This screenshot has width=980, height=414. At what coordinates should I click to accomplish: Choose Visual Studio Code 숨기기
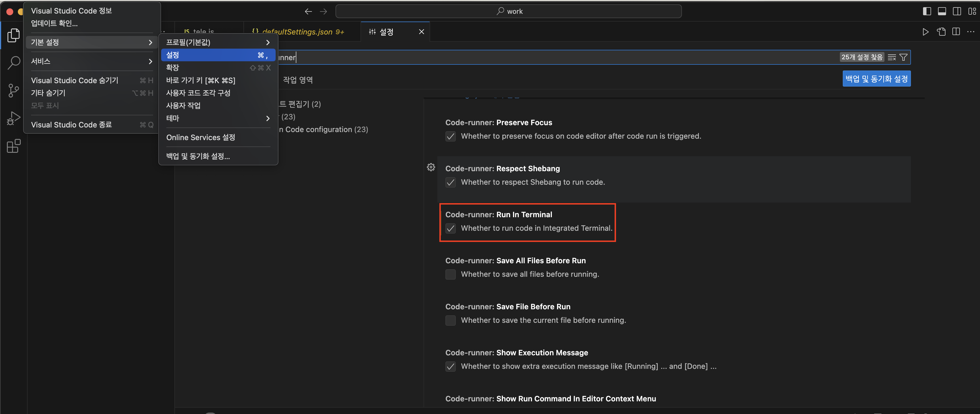(92, 80)
